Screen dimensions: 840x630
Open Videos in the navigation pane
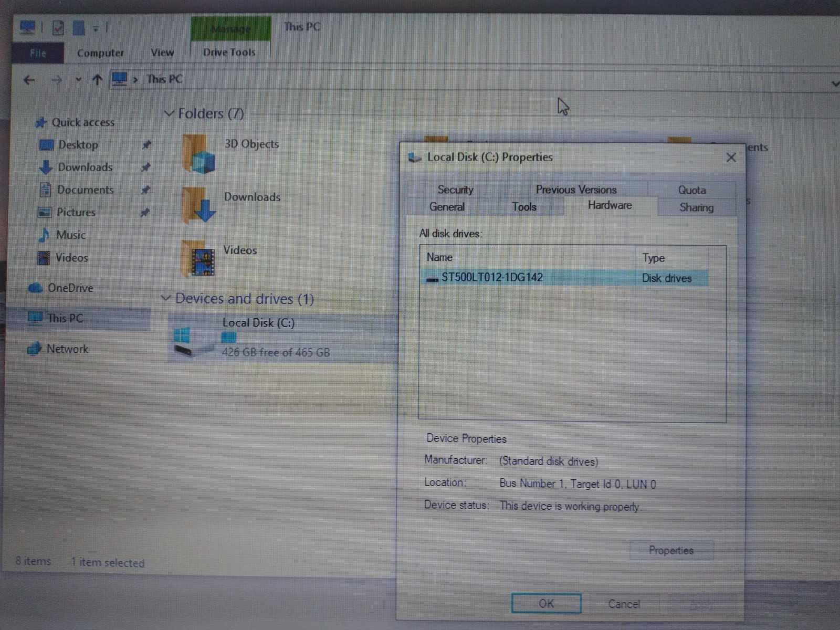72,258
